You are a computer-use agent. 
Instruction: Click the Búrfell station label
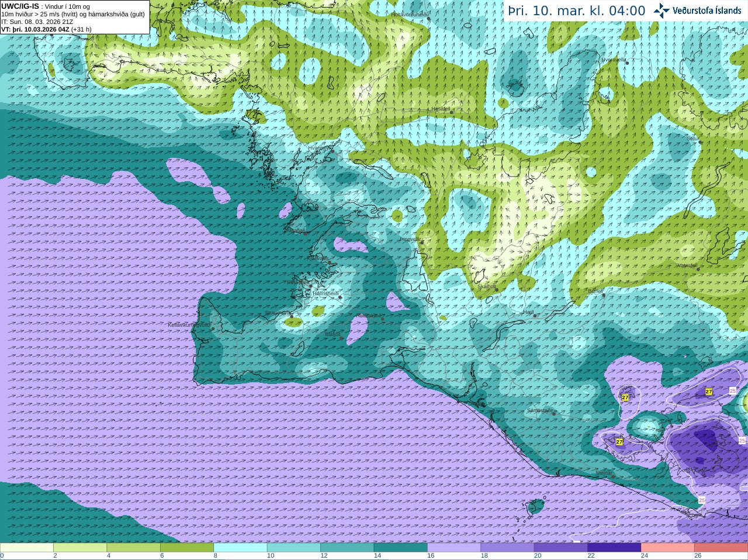(595, 291)
